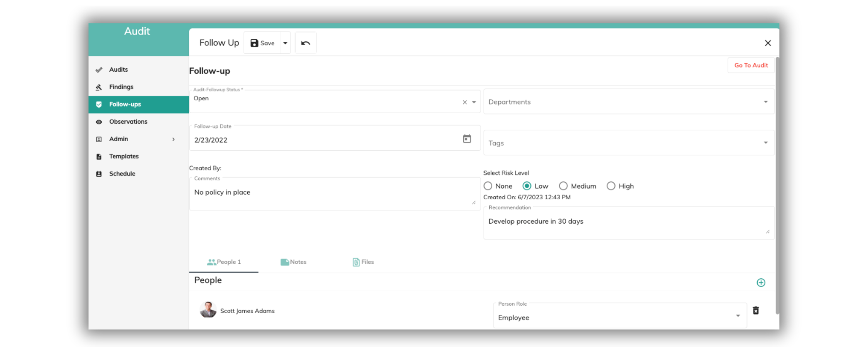Select the Medium risk level
Viewport: 868px width, 347px height.
(563, 186)
